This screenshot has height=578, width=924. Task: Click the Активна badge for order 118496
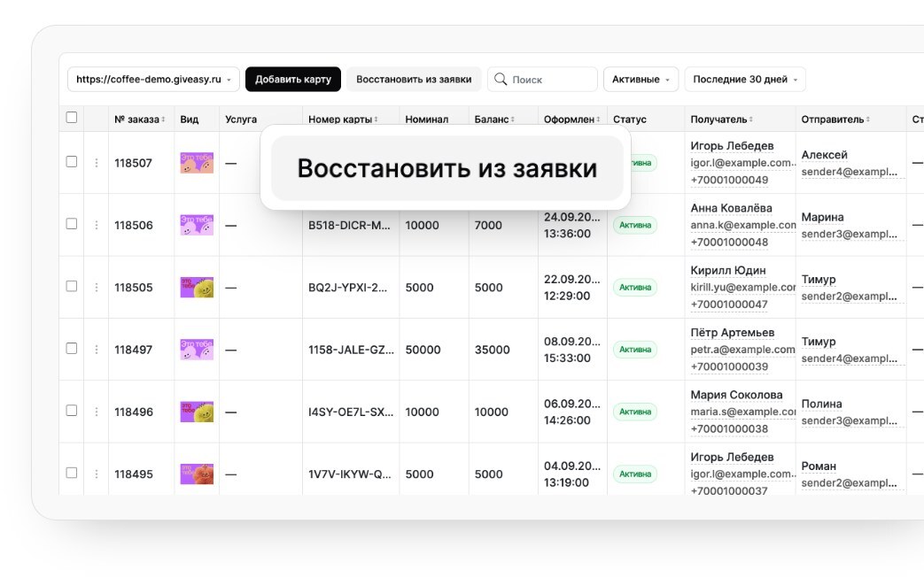click(x=634, y=412)
